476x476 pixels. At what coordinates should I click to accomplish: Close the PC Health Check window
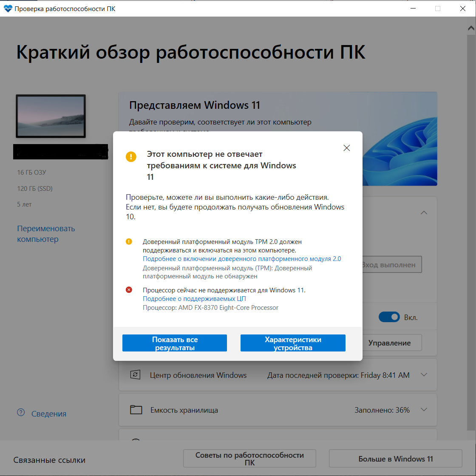463,8
